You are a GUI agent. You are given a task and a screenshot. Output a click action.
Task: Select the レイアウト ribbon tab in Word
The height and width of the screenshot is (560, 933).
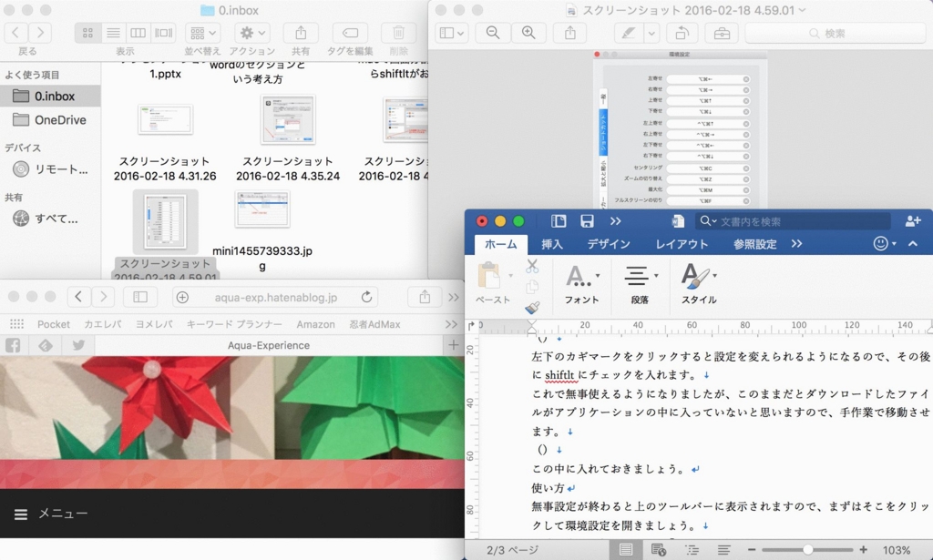pyautogui.click(x=682, y=244)
